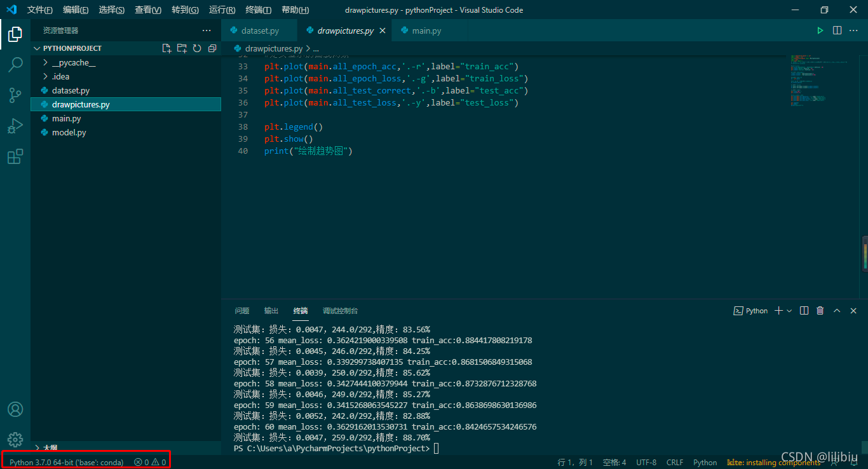
Task: Split the terminal panel
Action: point(804,311)
